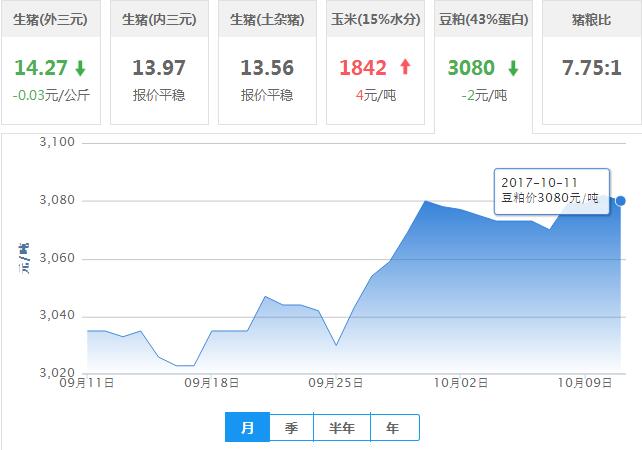The image size is (642, 450).
Task: Click the 4元/吨 change text
Action: click(x=375, y=95)
